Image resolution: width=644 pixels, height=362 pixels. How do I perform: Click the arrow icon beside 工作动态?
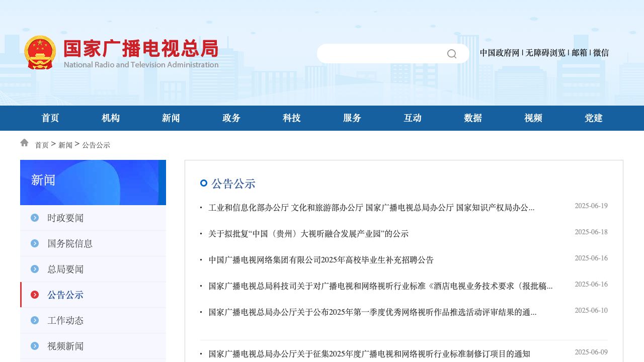tap(35, 320)
